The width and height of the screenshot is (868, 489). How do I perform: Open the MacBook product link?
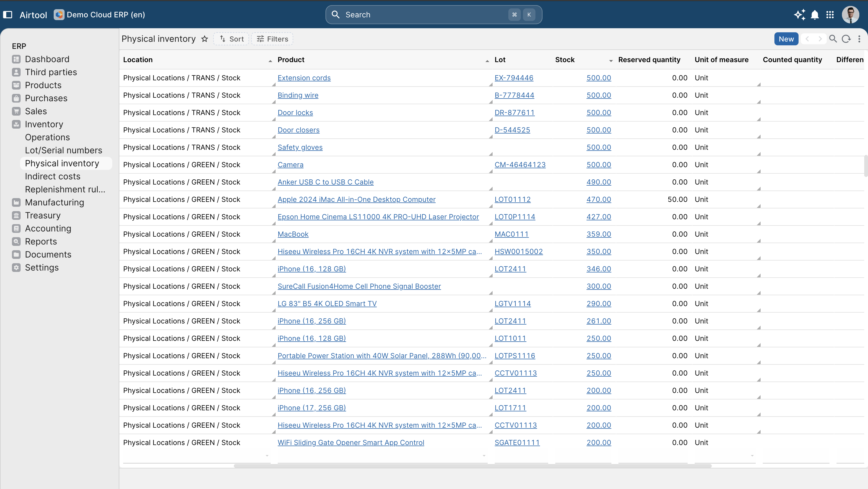point(293,234)
